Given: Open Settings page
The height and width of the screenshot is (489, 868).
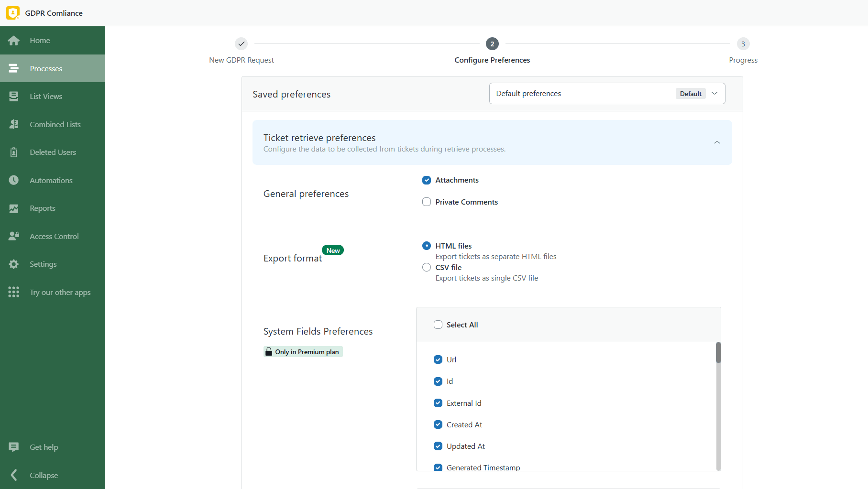Looking at the screenshot, I should [x=53, y=264].
